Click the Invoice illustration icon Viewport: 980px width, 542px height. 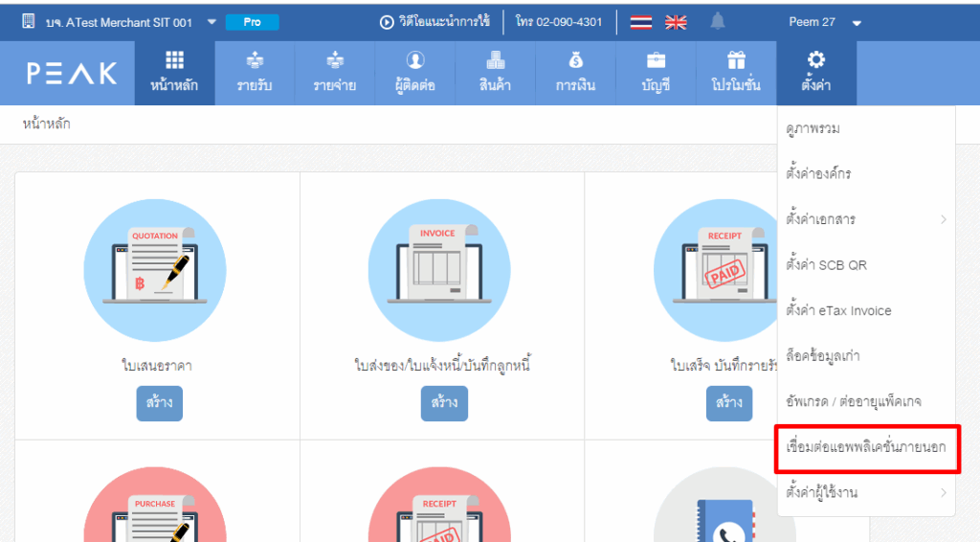point(439,270)
